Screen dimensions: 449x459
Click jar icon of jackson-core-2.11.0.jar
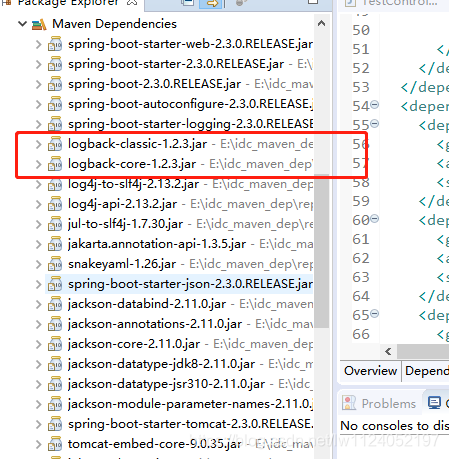click(55, 344)
